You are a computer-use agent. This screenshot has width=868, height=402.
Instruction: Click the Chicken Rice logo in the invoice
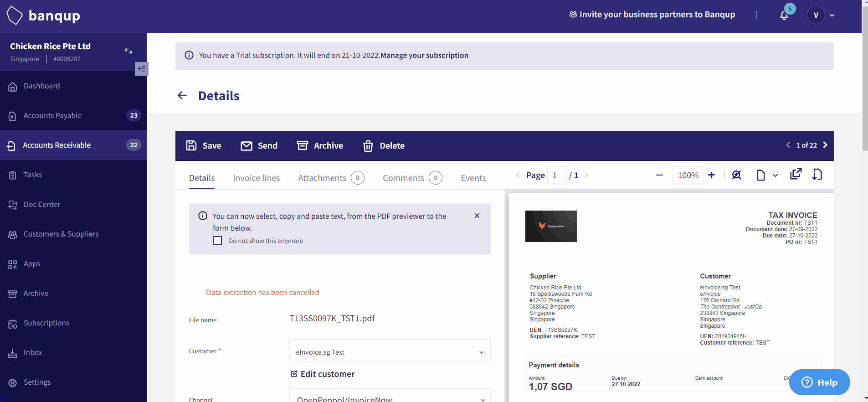click(551, 226)
